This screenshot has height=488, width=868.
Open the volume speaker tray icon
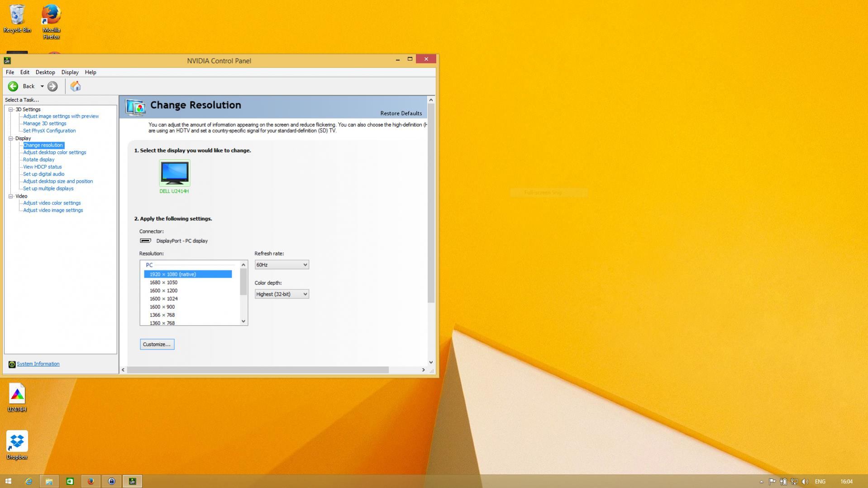805,482
